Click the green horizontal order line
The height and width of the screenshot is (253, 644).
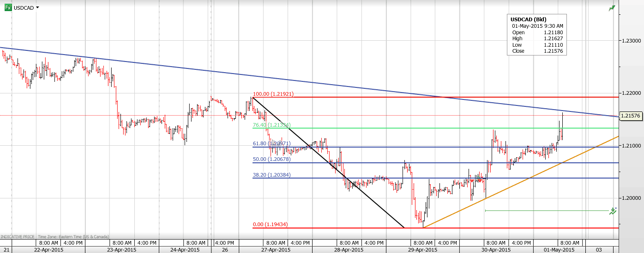click(x=545, y=211)
